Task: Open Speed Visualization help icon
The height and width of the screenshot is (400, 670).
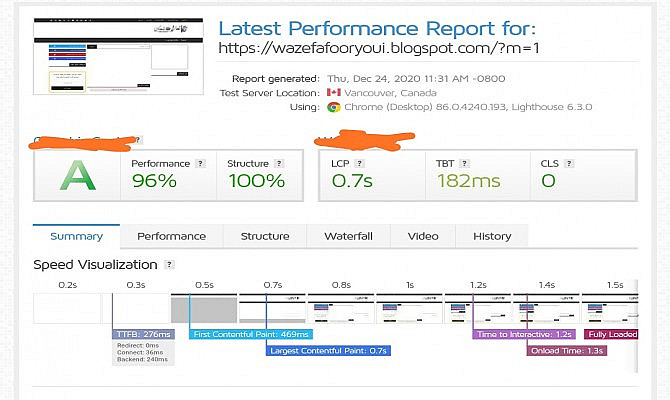Action: point(169,265)
